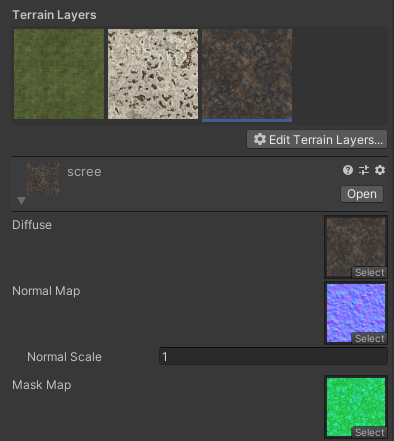Collapse the scree layer foldout arrow
Image resolution: width=394 pixels, height=441 pixels.
(21, 201)
